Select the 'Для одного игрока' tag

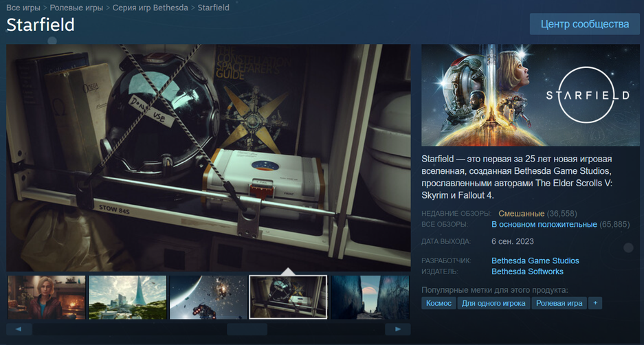[493, 304]
